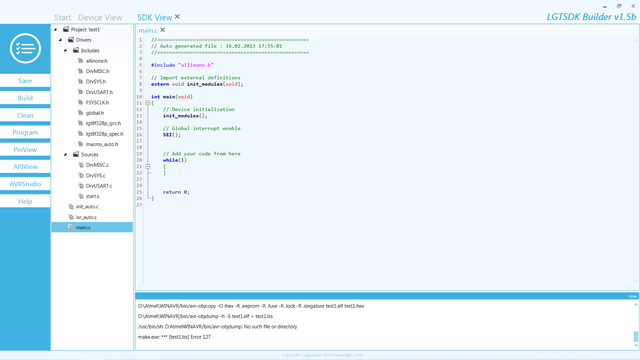Collapse the Includes tree node
The width and height of the screenshot is (640, 360).
pyautogui.click(x=65, y=51)
